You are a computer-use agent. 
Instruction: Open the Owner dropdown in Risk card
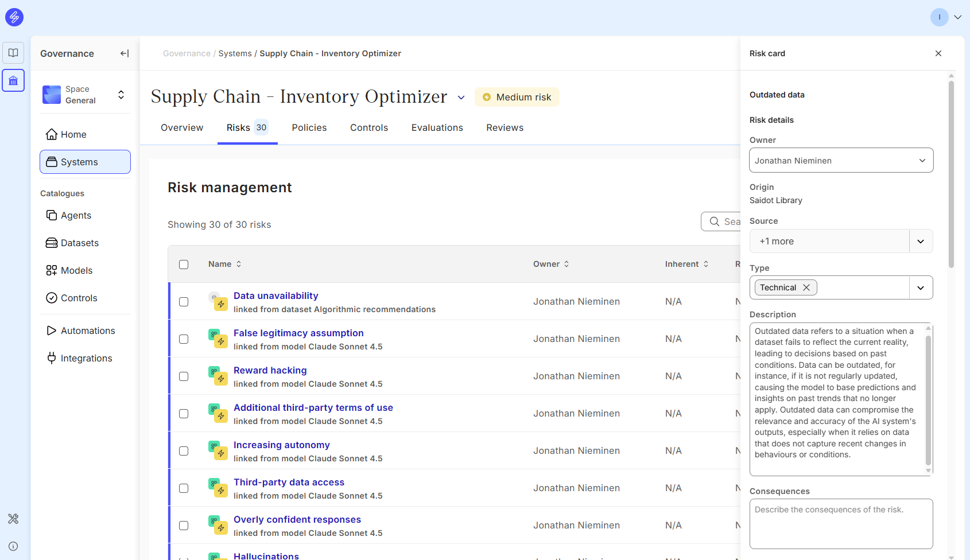[841, 161]
